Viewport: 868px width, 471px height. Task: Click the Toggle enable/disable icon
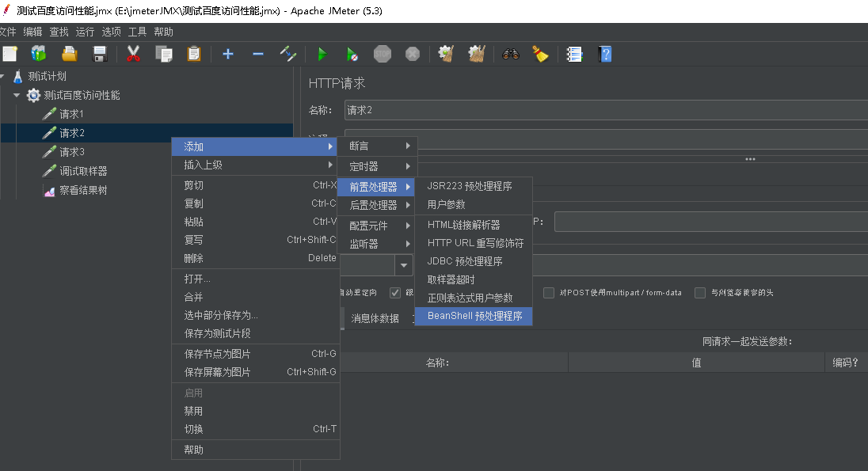point(287,54)
